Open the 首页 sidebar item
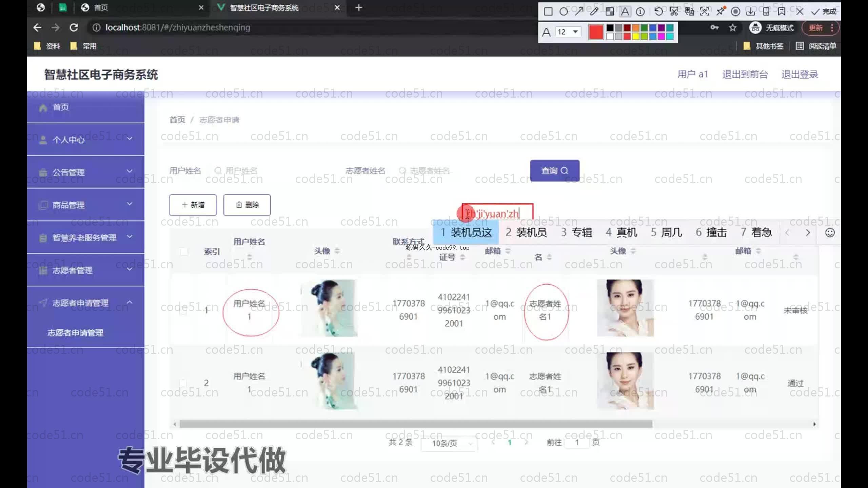Image resolution: width=868 pixels, height=488 pixels. 85,107
